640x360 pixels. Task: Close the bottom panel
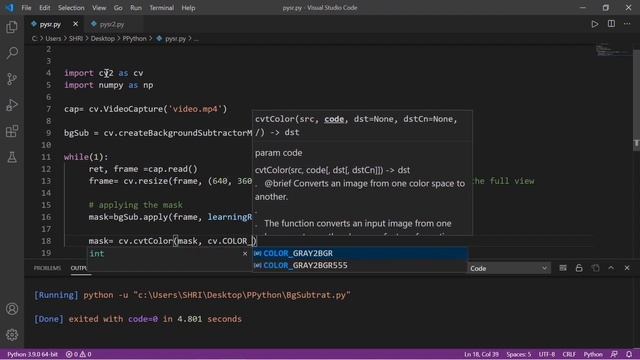[627, 268]
